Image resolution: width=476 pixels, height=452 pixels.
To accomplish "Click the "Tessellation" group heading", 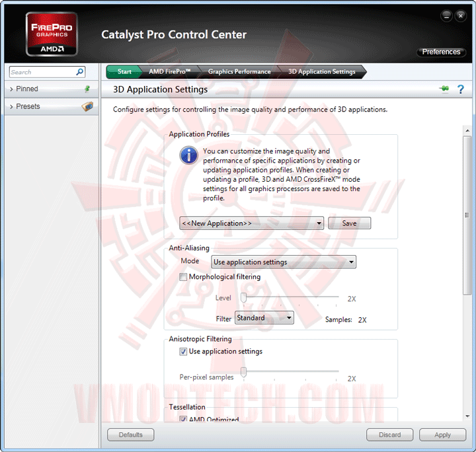I will [x=187, y=407].
